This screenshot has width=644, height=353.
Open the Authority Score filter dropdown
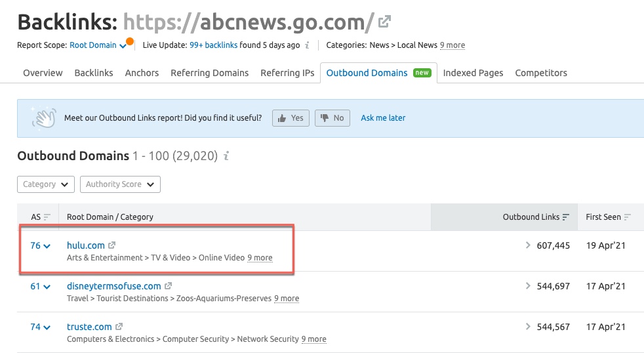coord(120,184)
